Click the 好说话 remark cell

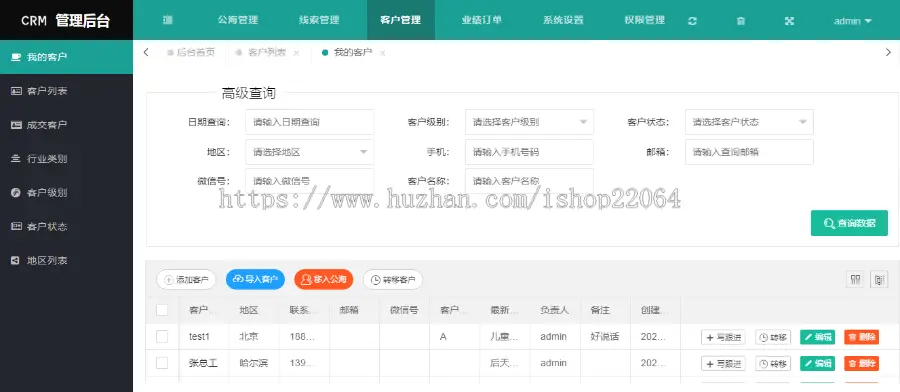pyautogui.click(x=606, y=337)
